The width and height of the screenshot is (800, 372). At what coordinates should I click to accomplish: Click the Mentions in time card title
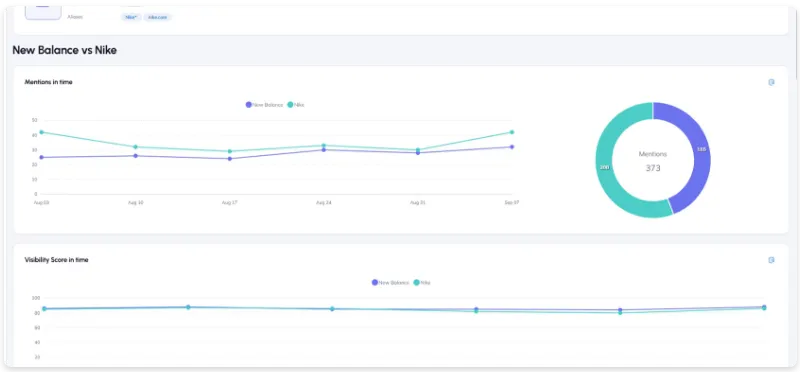[48, 82]
